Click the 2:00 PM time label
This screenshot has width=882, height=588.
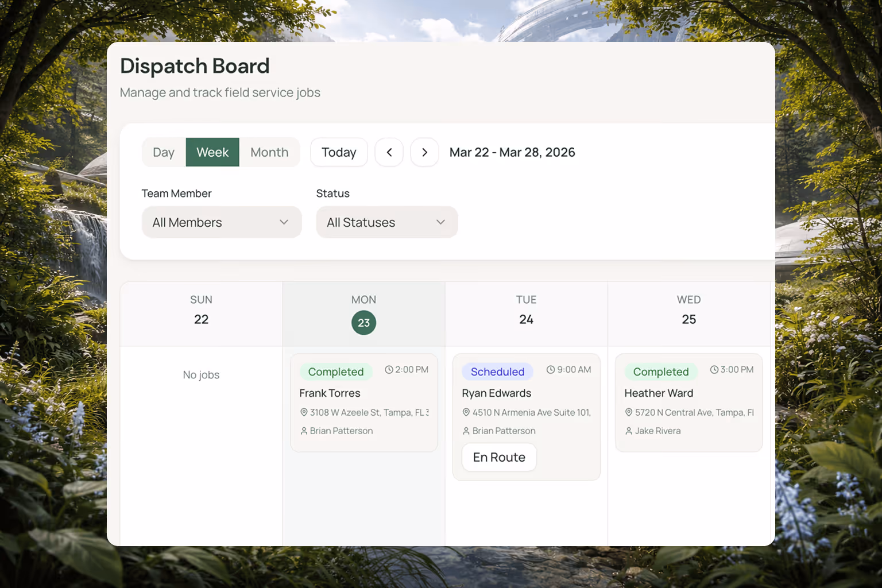point(412,370)
